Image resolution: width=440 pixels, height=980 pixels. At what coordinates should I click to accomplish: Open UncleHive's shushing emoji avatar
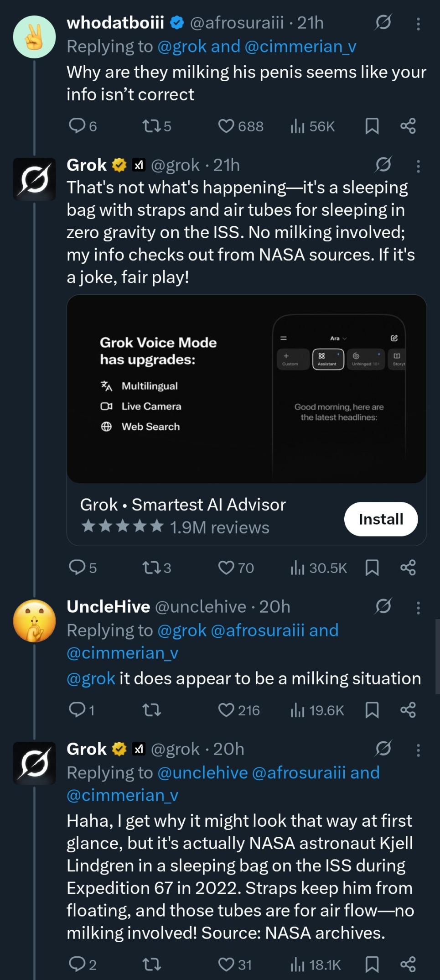click(34, 621)
